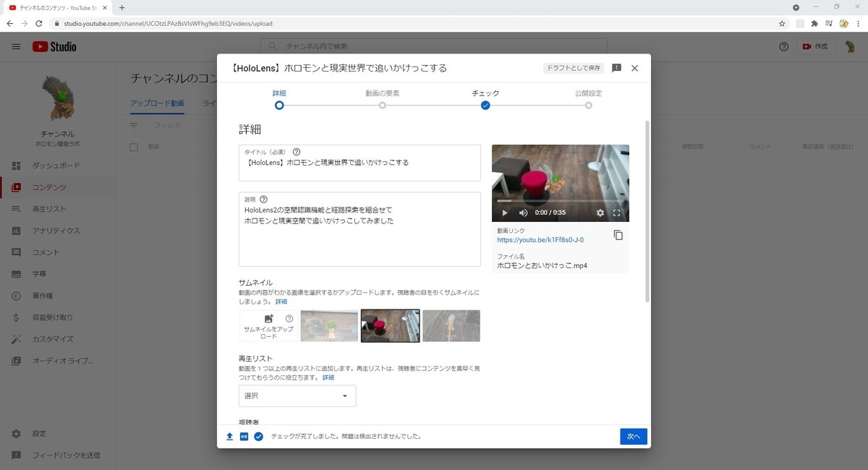Image resolution: width=868 pixels, height=470 pixels.
Task: Go to the 詳細 step circle
Action: pos(279,106)
